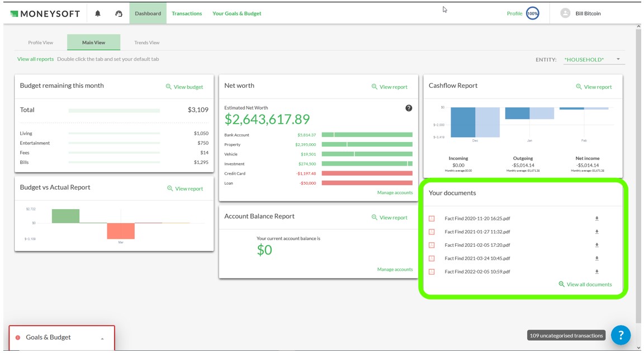The height and width of the screenshot is (353, 644).
Task: Switch to Trends View tab
Action: click(x=146, y=43)
